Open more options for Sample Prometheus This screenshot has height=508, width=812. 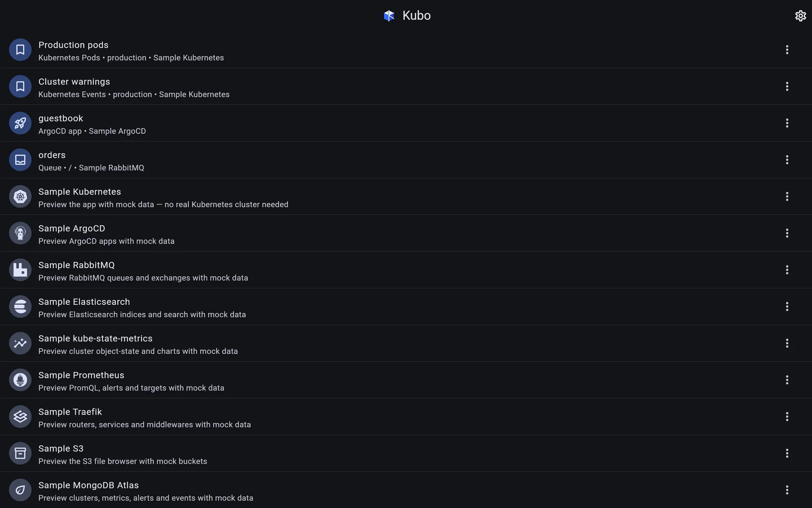[x=787, y=380]
